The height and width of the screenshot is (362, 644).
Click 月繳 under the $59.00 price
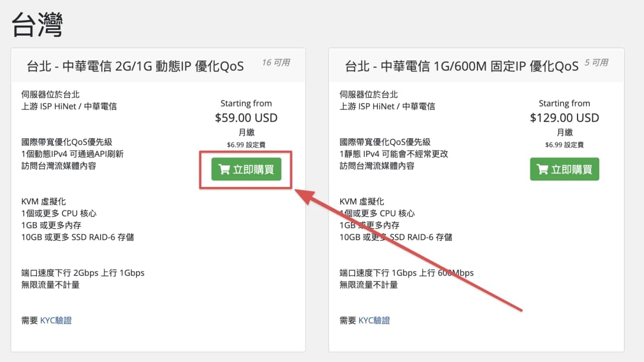pos(246,132)
